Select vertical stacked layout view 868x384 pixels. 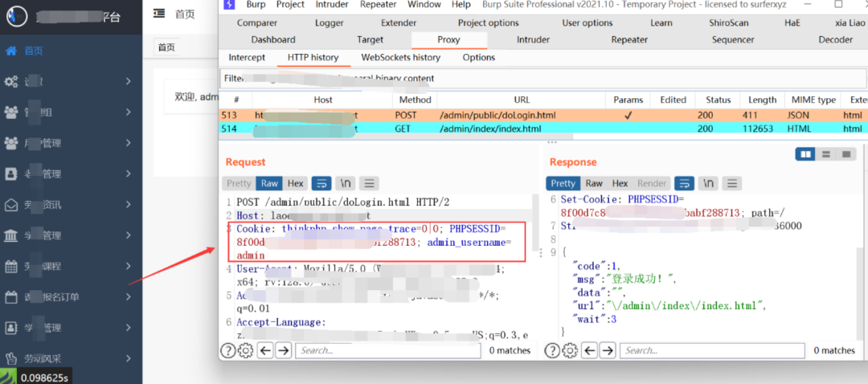pyautogui.click(x=825, y=154)
